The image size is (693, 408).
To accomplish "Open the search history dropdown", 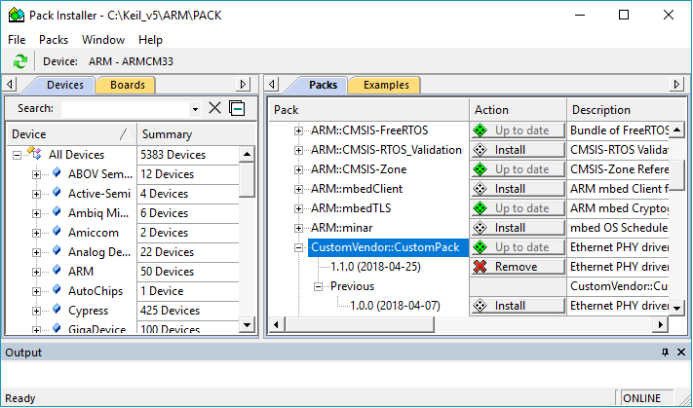I will coord(195,109).
